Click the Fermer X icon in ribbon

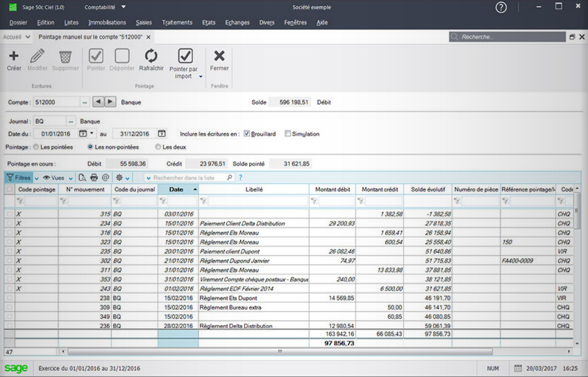[219, 56]
